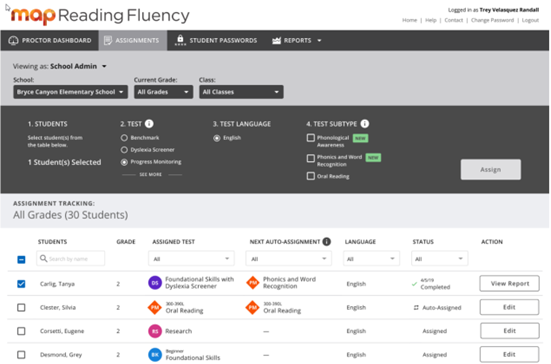The height and width of the screenshot is (364, 551).
Task: Expand the Status filter dropdown
Action: click(x=439, y=259)
